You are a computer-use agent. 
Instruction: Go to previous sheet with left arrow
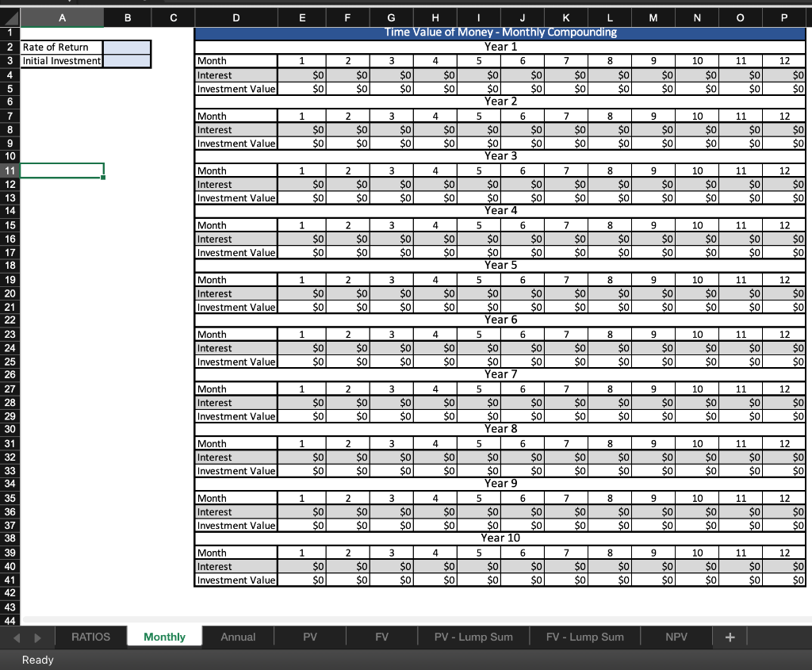[x=17, y=637]
